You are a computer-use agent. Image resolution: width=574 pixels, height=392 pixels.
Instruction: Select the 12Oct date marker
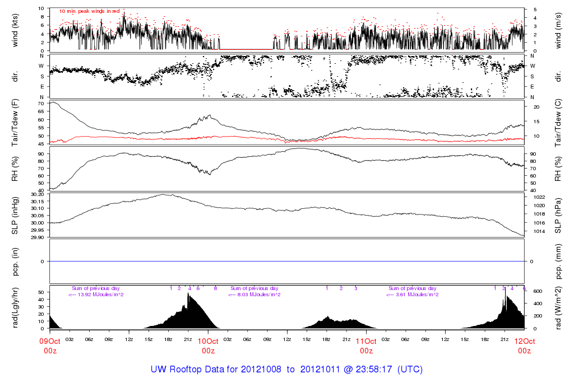coord(524,340)
